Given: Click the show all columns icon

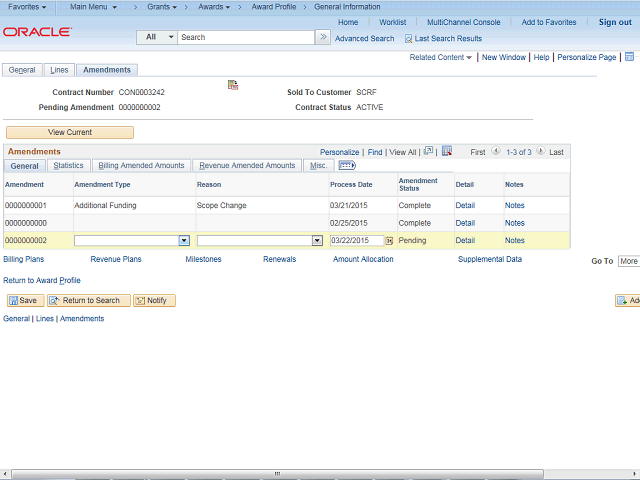Looking at the screenshot, I should click(347, 166).
